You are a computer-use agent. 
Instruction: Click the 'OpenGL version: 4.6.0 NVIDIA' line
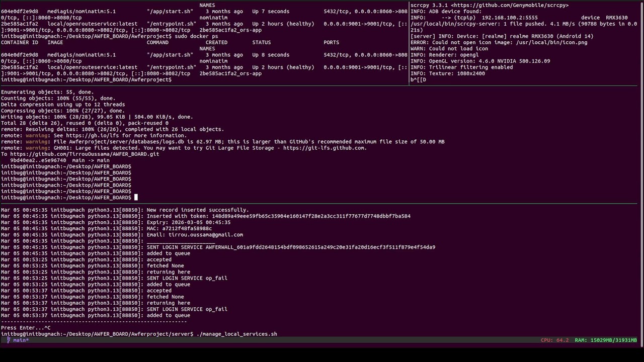(480, 61)
